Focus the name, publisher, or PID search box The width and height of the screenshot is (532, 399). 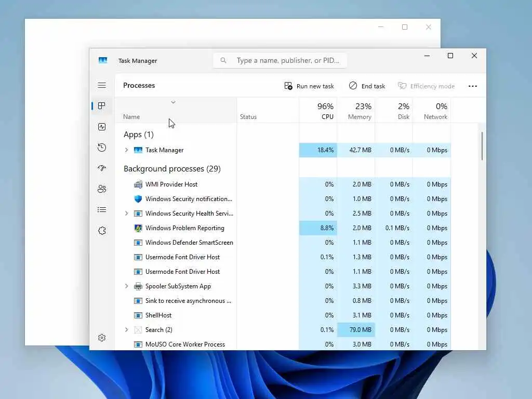(280, 60)
